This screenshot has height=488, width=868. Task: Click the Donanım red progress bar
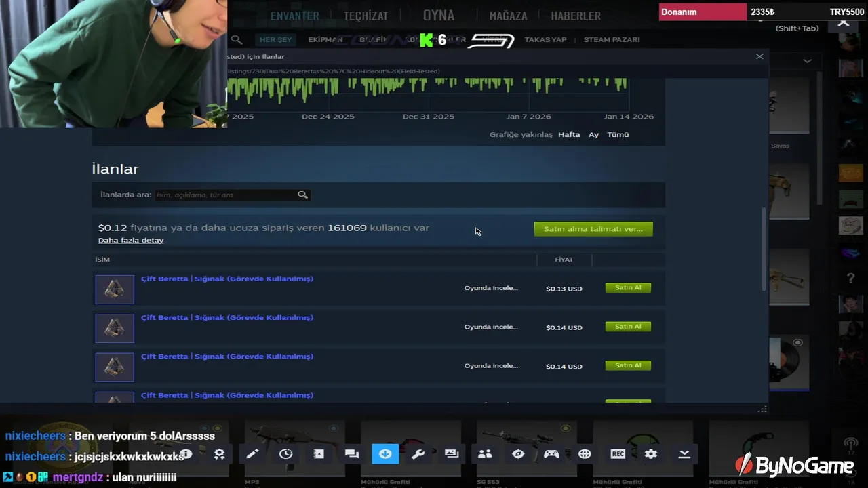(703, 12)
